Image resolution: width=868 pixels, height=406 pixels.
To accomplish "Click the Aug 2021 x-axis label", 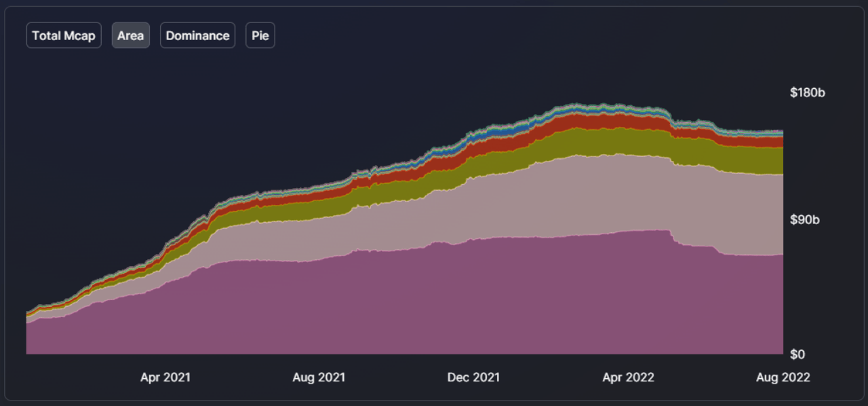I will coord(319,377).
